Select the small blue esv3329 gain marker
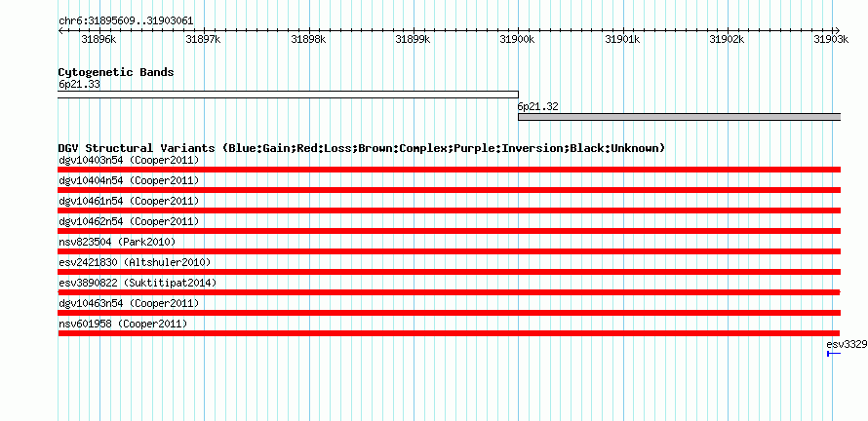Viewport: 868px width, 421px height. (x=834, y=354)
